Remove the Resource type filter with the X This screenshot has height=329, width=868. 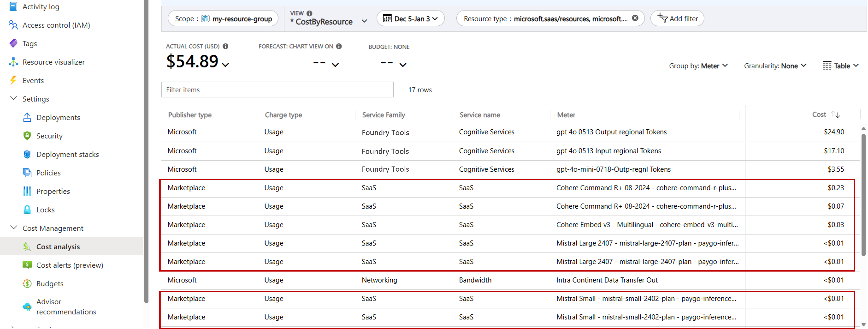coord(635,18)
